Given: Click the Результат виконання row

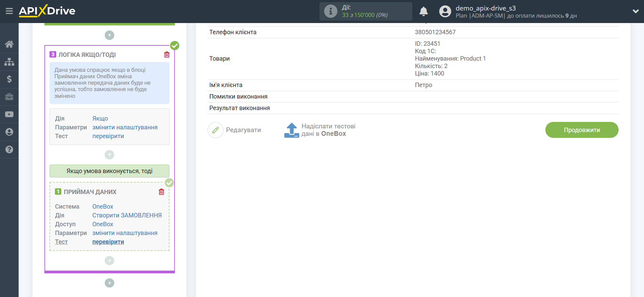Looking at the screenshot, I should tap(413, 108).
